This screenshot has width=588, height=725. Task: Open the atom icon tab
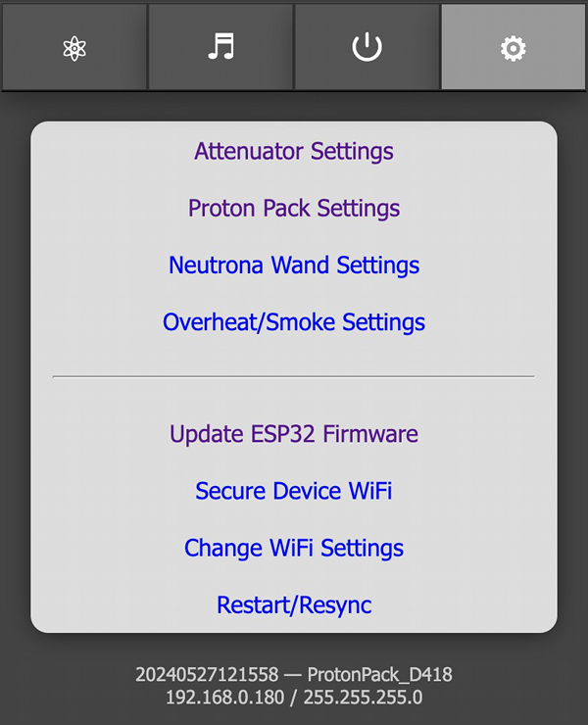[74, 47]
